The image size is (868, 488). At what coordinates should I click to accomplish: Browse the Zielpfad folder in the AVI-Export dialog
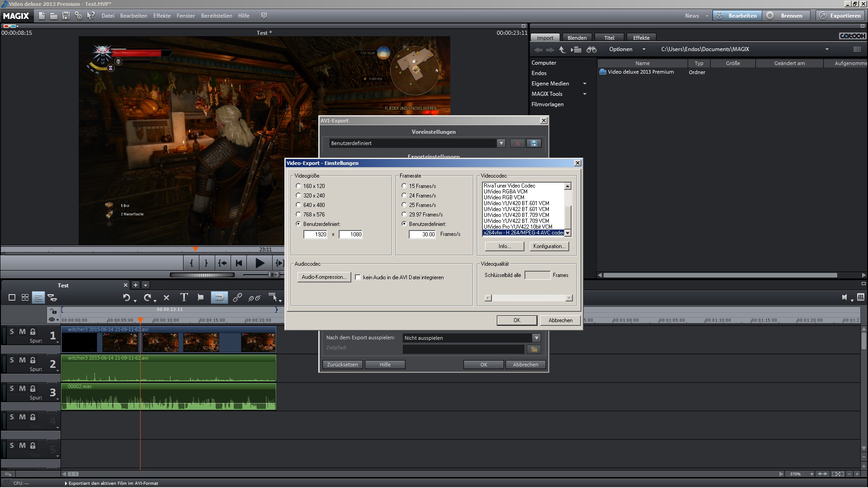click(534, 349)
